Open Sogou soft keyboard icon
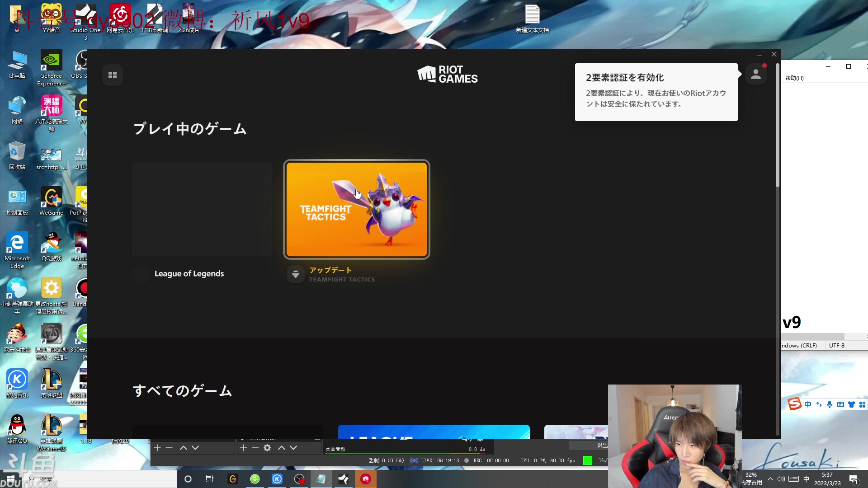The width and height of the screenshot is (868, 488). coord(840,404)
